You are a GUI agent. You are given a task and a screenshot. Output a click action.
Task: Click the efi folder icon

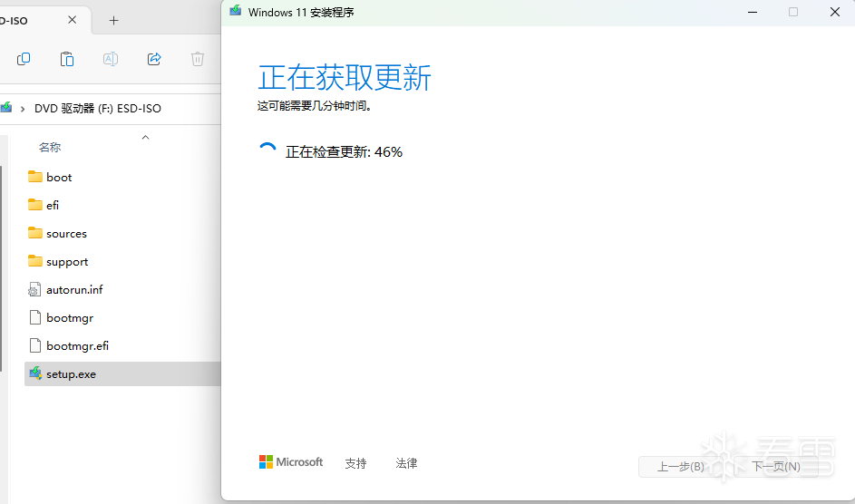click(x=34, y=204)
